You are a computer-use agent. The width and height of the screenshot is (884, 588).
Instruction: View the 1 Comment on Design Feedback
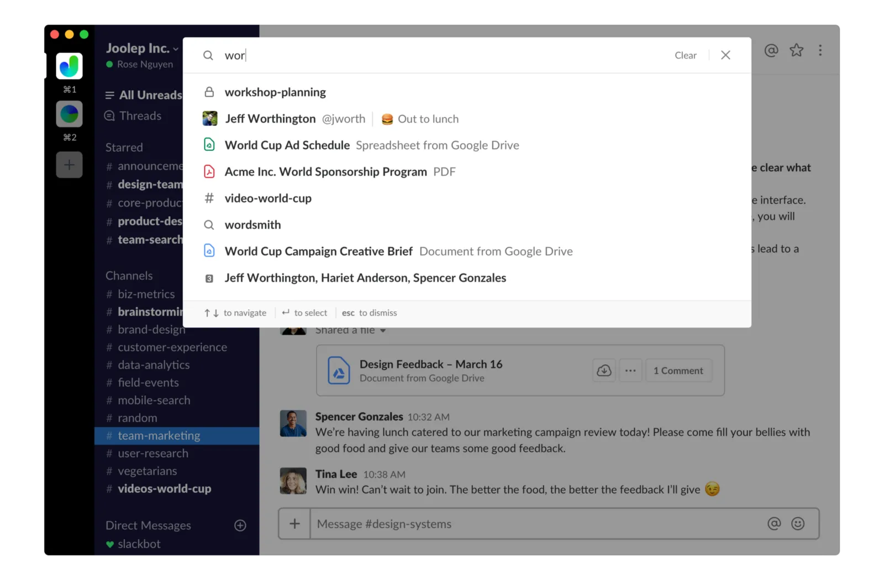point(678,370)
